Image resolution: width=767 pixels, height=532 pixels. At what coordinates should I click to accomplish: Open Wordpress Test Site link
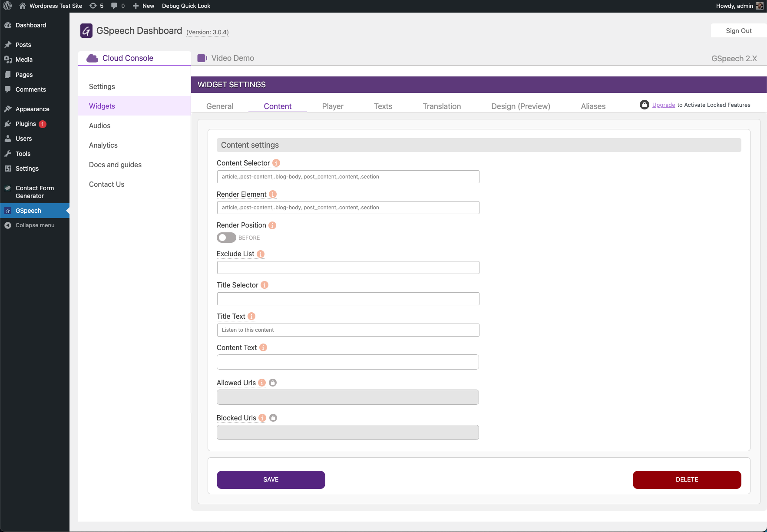[50, 6]
